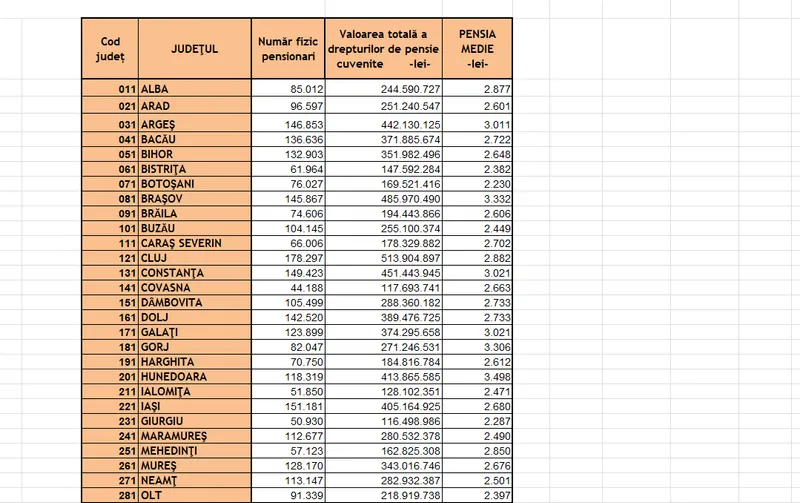Image resolution: width=800 pixels, height=503 pixels.
Task: Click cell with value 513.904.897
Action: [x=384, y=258]
